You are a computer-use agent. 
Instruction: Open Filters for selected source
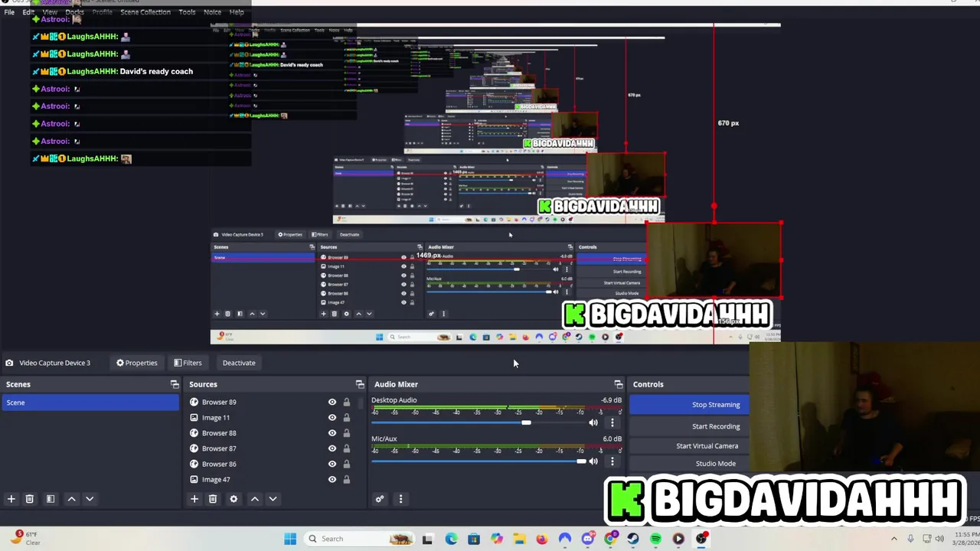(188, 363)
